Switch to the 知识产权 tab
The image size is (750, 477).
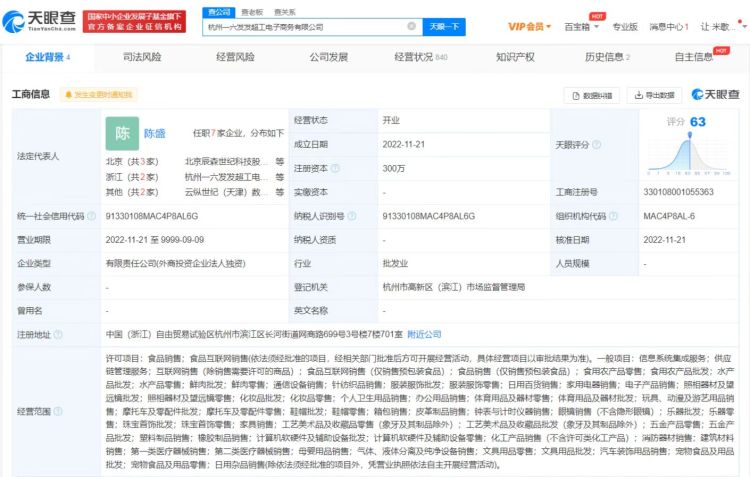coord(515,57)
